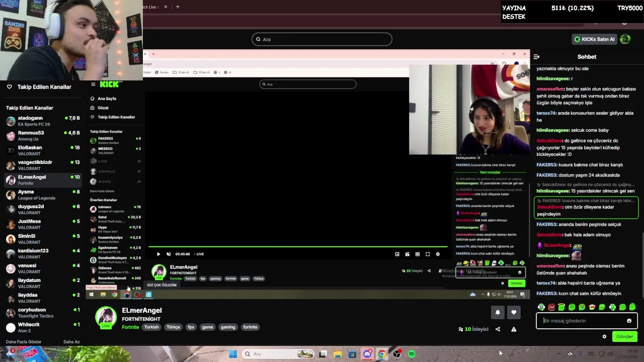Close the Watch Live browser tab
This screenshot has height=362, width=644.
(166, 7)
